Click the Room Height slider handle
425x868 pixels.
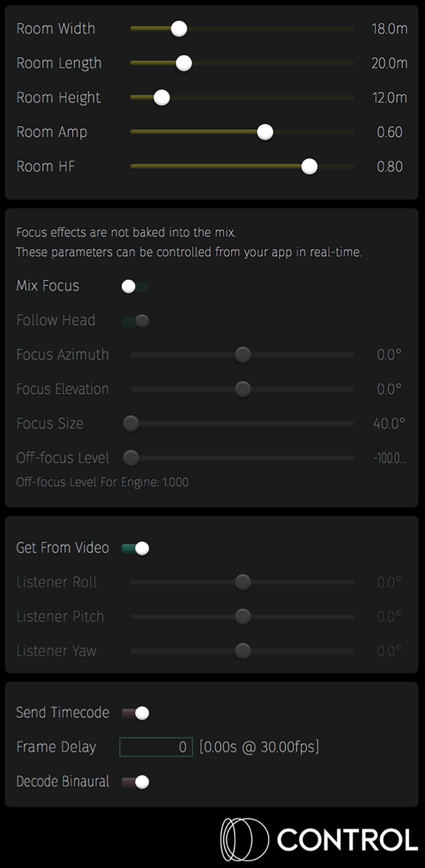click(x=162, y=98)
